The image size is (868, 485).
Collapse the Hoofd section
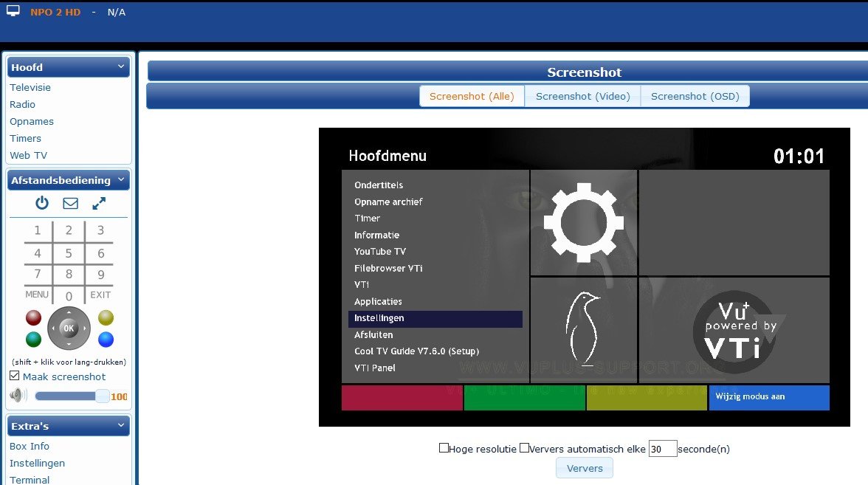click(x=121, y=67)
